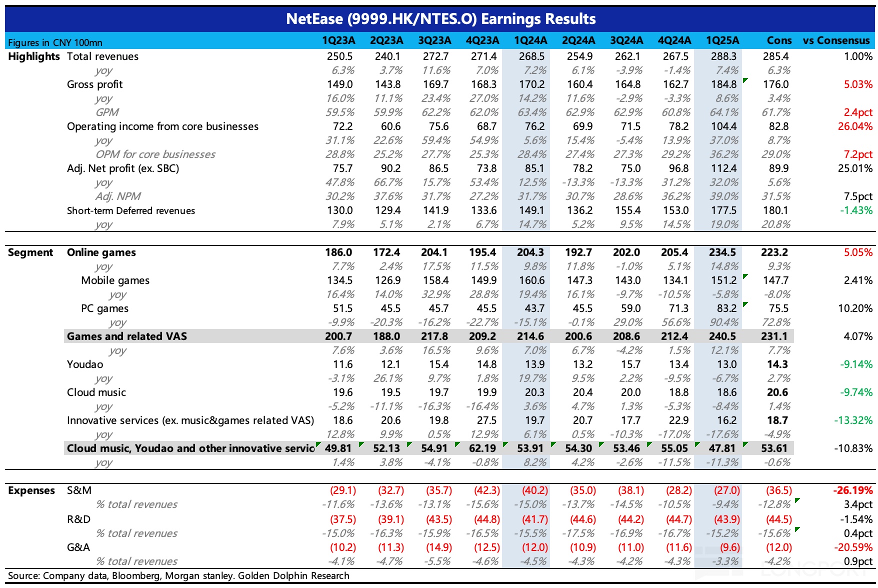Screen dimensions: 878x588
Task: Click 1Q25A deferred revenues value 177.5
Action: coord(723,210)
